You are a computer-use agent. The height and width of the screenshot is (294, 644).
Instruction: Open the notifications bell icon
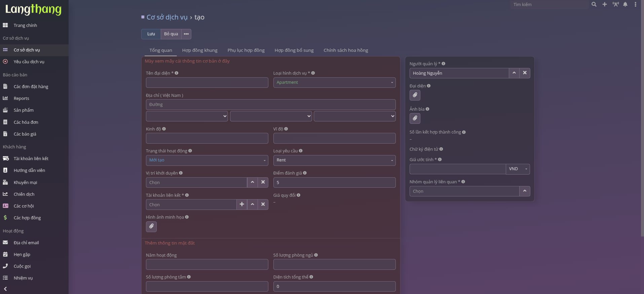point(625,4)
